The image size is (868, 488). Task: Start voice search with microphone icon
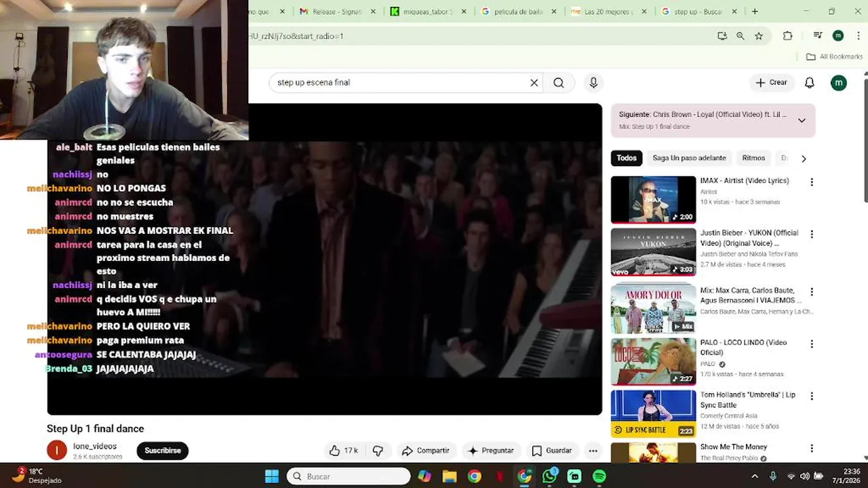coord(593,83)
